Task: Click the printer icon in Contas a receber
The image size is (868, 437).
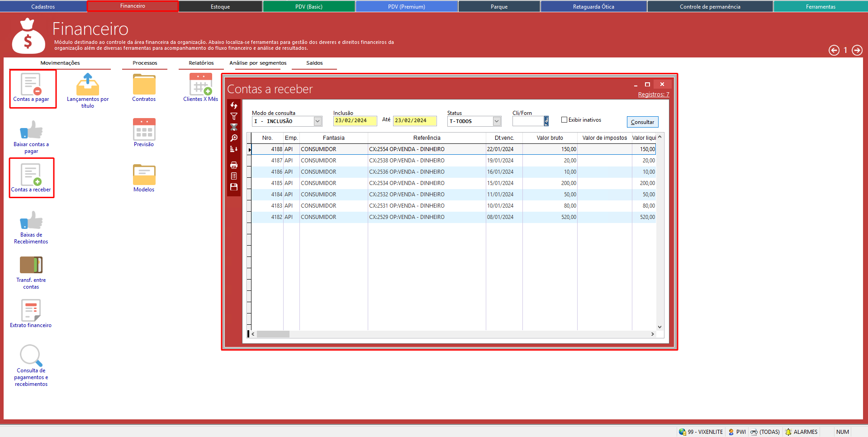Action: pyautogui.click(x=234, y=165)
